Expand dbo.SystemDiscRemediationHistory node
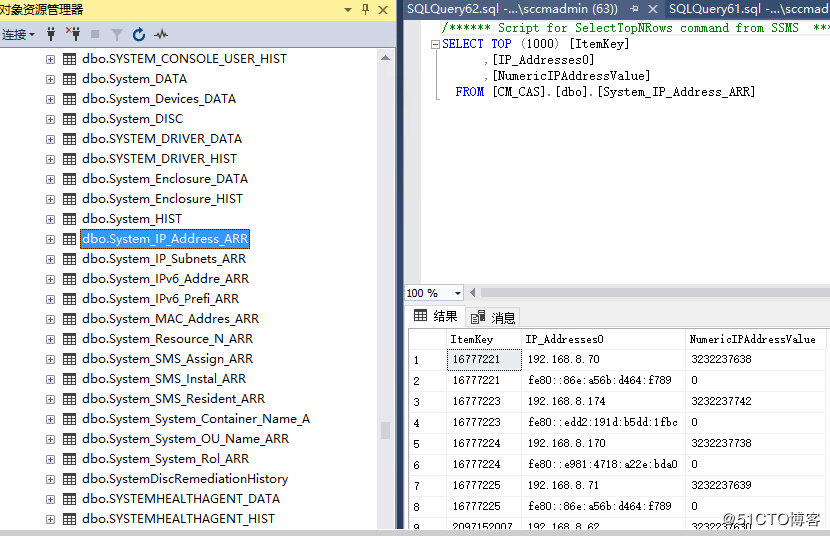Image resolution: width=830 pixels, height=536 pixels. pos(50,479)
